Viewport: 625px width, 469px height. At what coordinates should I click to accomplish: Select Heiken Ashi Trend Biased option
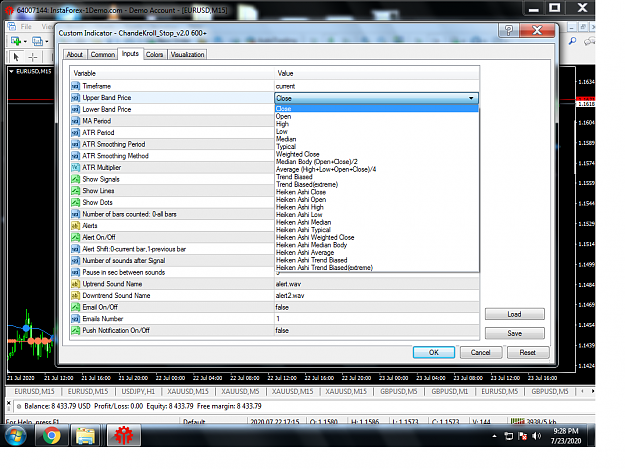tap(377, 260)
